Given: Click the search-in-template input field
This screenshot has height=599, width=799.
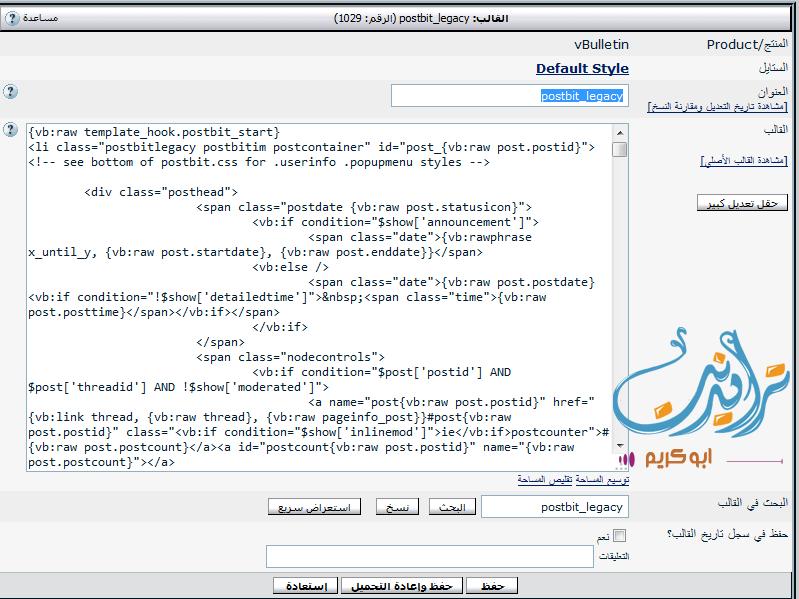Looking at the screenshot, I should 555,507.
